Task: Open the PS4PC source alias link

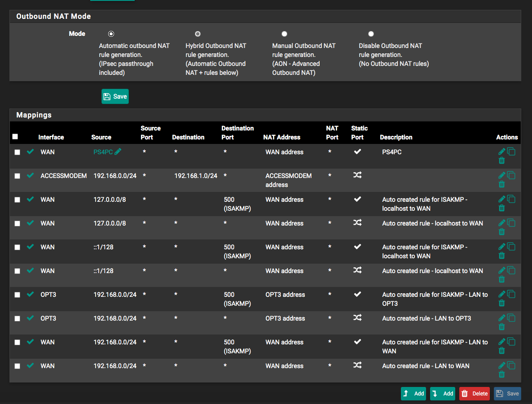Action: [x=103, y=152]
